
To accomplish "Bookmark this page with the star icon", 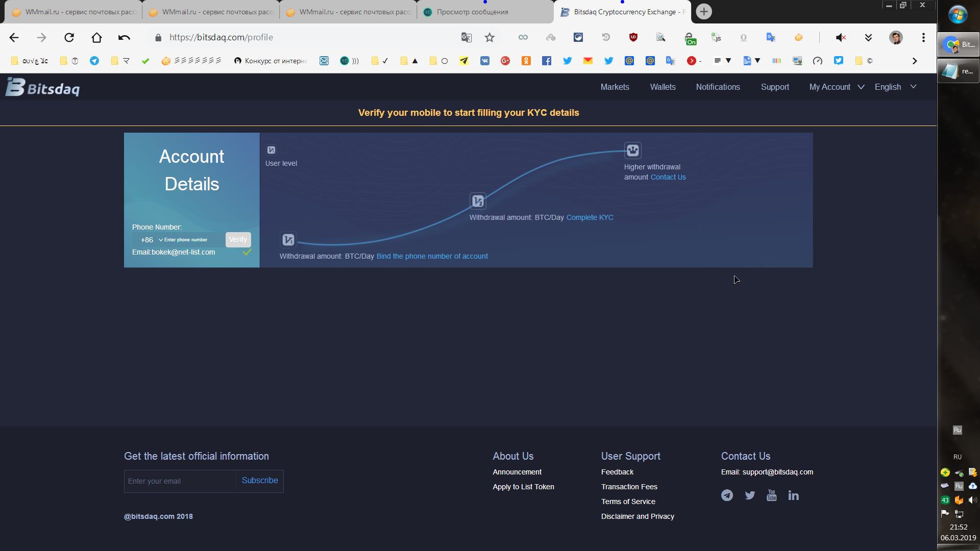I will tap(489, 37).
